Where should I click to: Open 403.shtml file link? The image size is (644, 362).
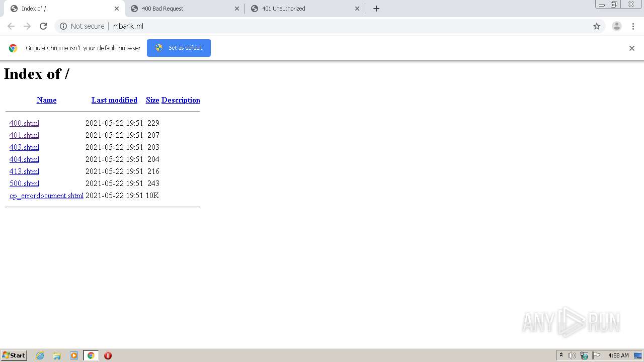pyautogui.click(x=24, y=147)
